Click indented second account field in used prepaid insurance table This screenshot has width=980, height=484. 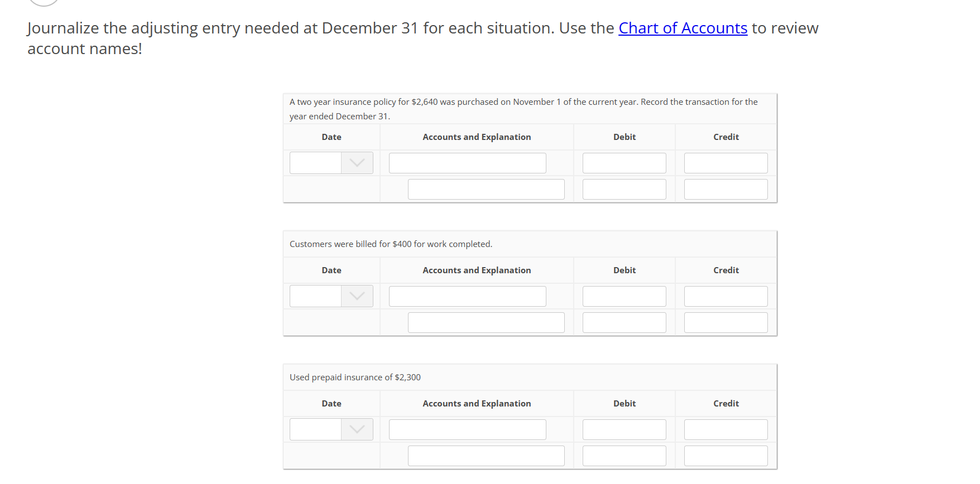486,456
